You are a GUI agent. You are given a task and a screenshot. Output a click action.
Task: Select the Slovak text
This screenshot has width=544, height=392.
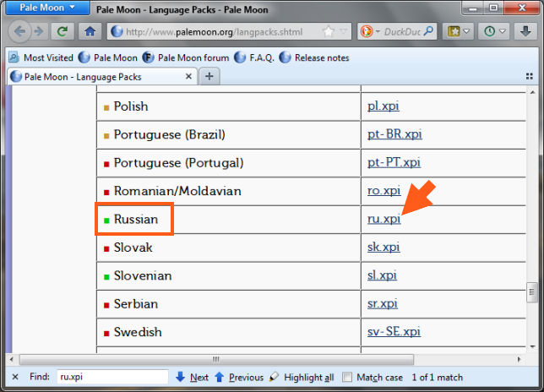click(x=133, y=248)
